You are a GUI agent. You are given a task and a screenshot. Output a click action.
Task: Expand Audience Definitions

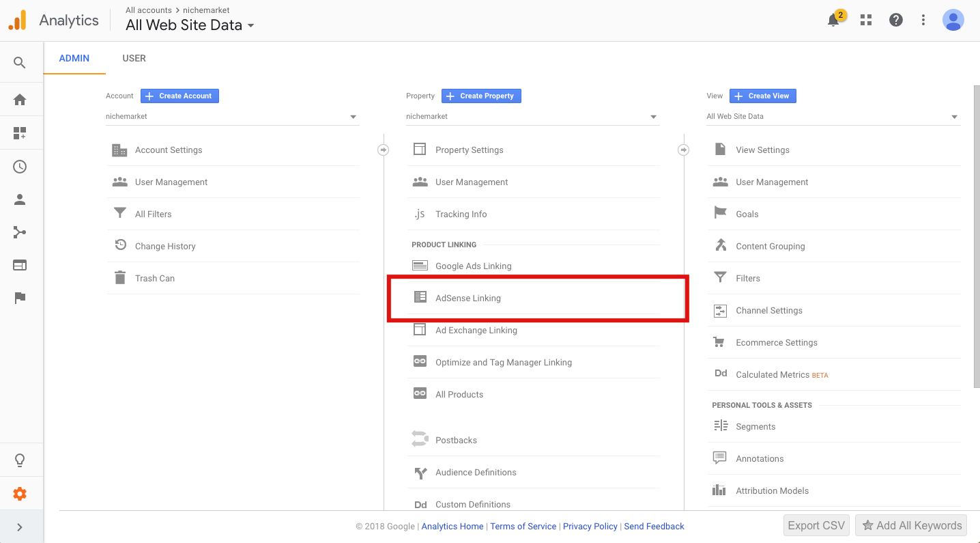(533, 472)
